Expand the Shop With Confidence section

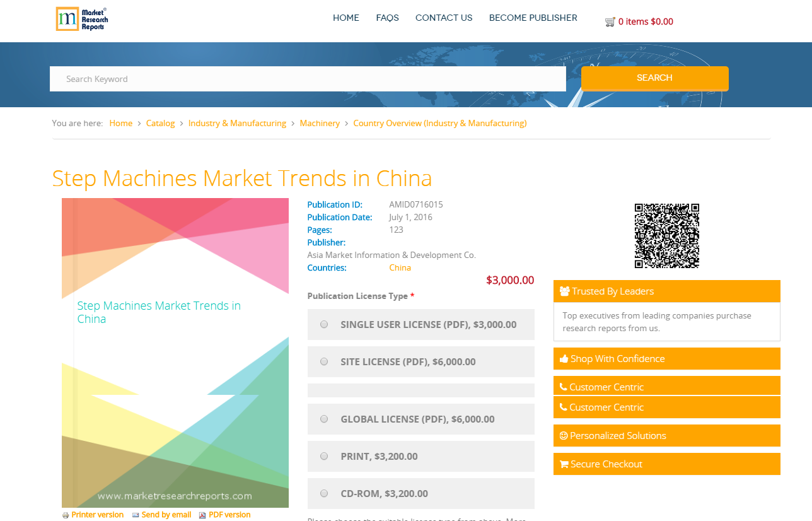(x=667, y=359)
